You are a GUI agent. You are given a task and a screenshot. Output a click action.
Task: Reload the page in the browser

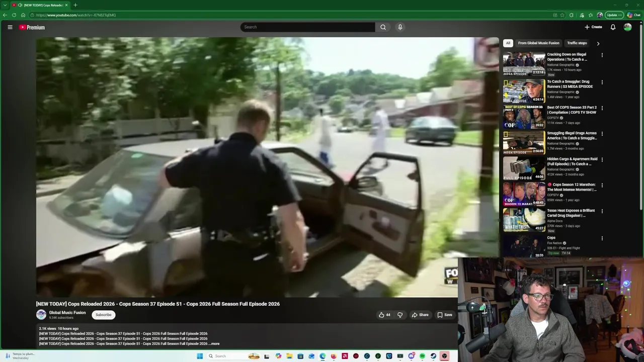[14, 15]
